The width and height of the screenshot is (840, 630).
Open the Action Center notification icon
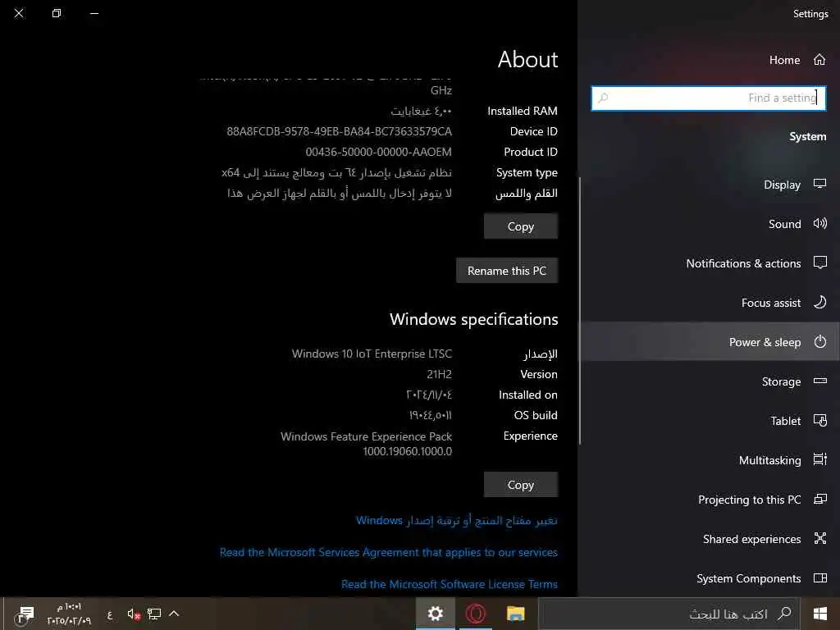click(x=25, y=614)
